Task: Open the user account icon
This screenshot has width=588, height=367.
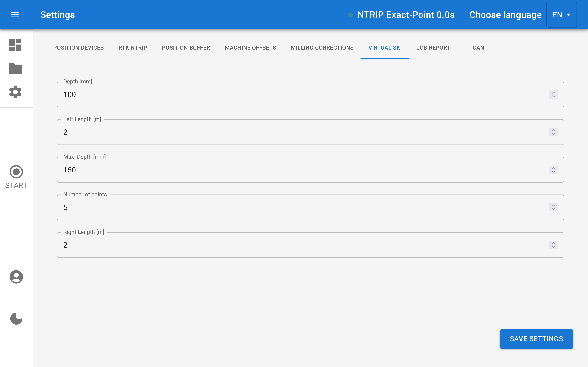Action: point(16,277)
